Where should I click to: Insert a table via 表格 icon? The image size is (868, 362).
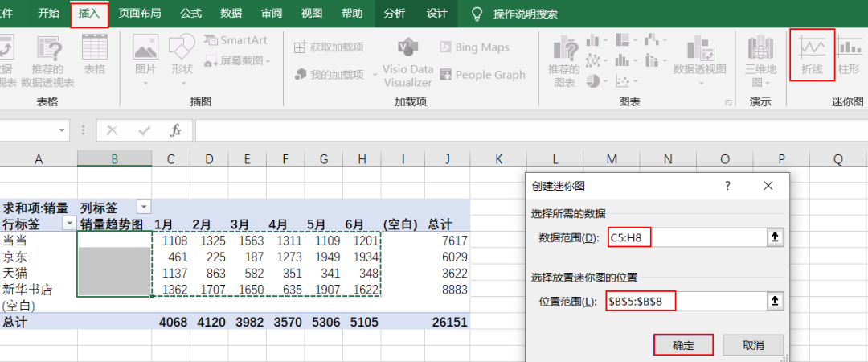coord(95,47)
